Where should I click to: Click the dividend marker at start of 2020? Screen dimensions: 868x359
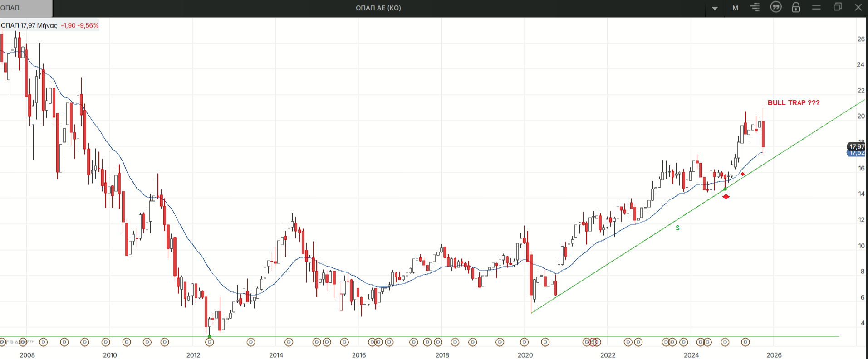(524, 342)
